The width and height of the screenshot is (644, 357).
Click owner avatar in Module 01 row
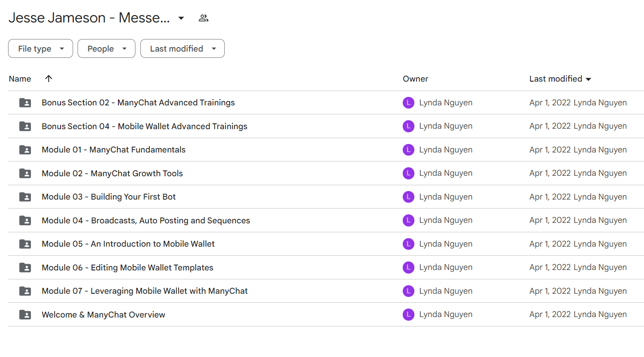pyautogui.click(x=409, y=150)
